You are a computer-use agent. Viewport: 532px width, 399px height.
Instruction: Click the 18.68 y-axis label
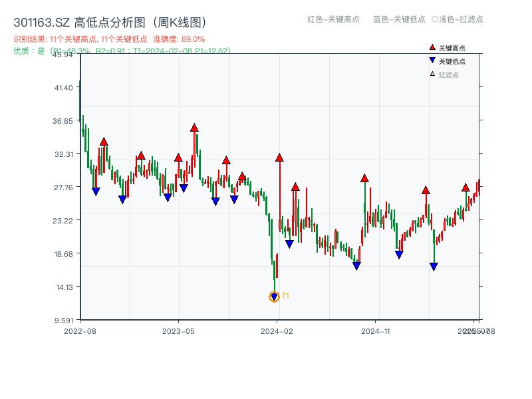point(64,254)
